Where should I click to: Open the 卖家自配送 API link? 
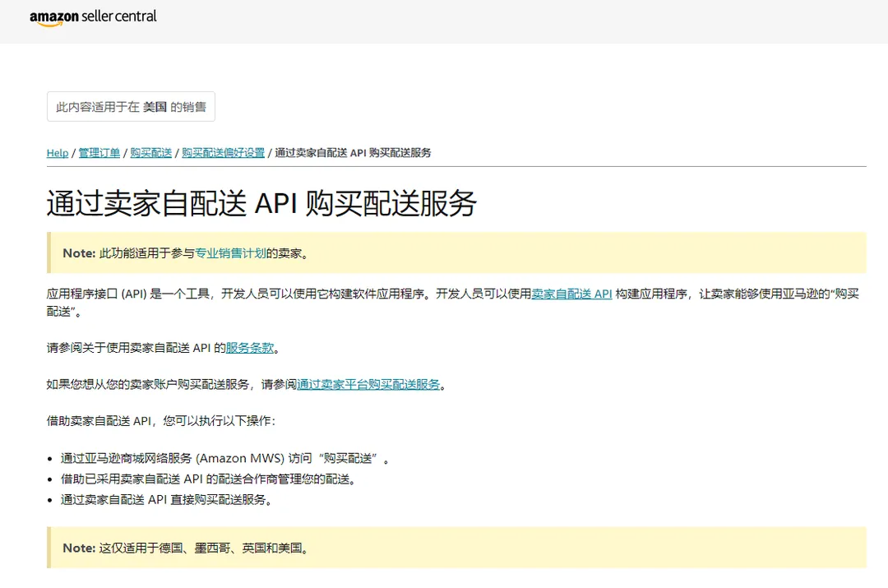(571, 294)
